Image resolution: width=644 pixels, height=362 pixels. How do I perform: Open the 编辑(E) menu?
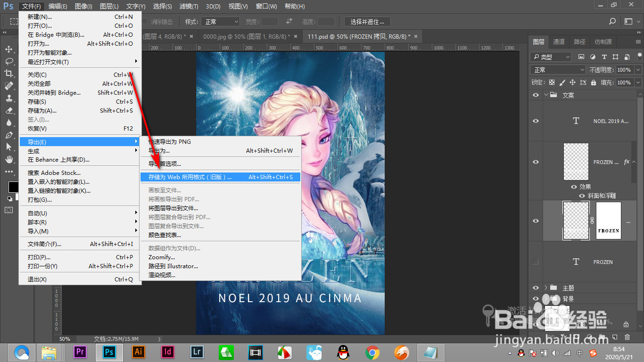coord(58,7)
